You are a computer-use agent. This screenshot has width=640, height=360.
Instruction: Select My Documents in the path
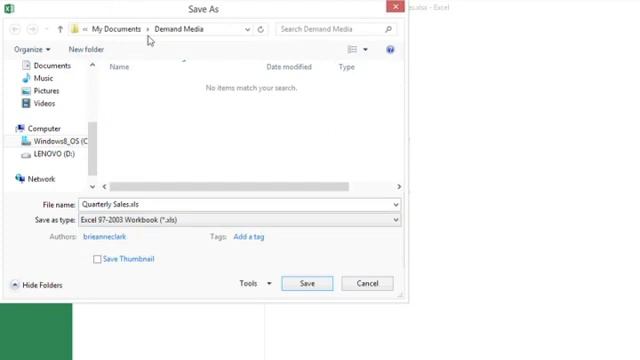point(116,29)
